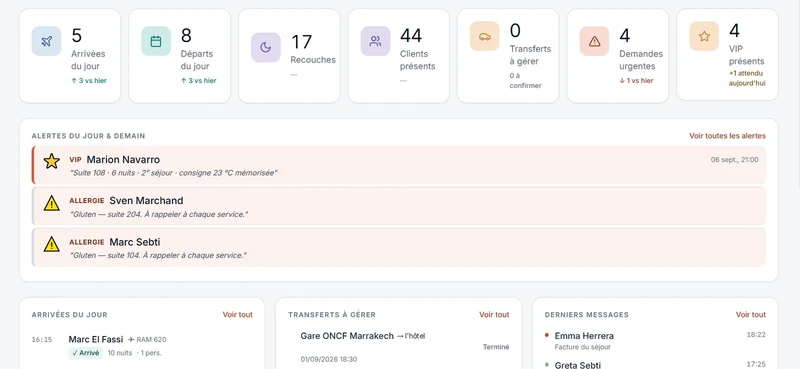The height and width of the screenshot is (369, 800).
Task: Open Voir tout in Derniers messages panel
Action: [x=751, y=314]
